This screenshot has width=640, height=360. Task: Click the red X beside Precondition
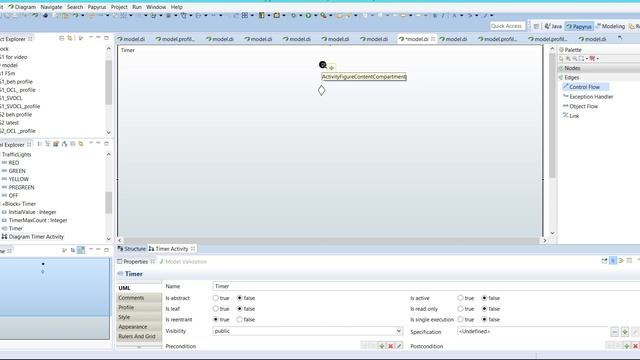coord(391,346)
